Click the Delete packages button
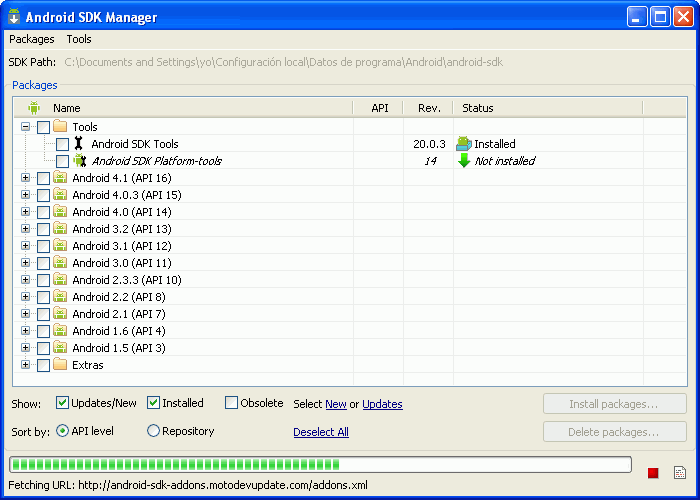The height and width of the screenshot is (500, 700). [615, 432]
